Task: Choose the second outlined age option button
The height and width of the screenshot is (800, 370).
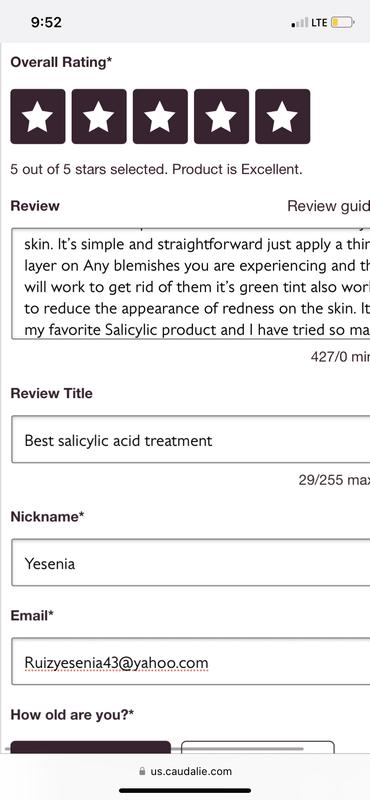Action: tap(258, 747)
